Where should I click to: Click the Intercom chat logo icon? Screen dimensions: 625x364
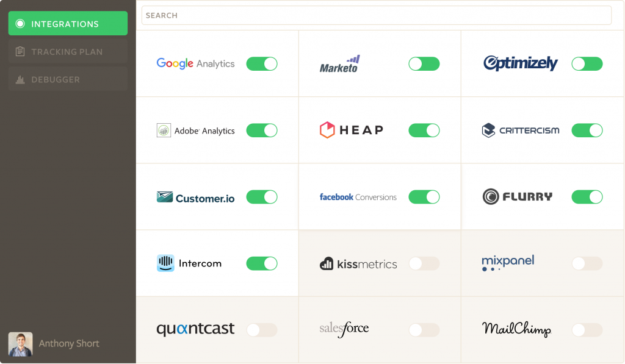coord(165,263)
